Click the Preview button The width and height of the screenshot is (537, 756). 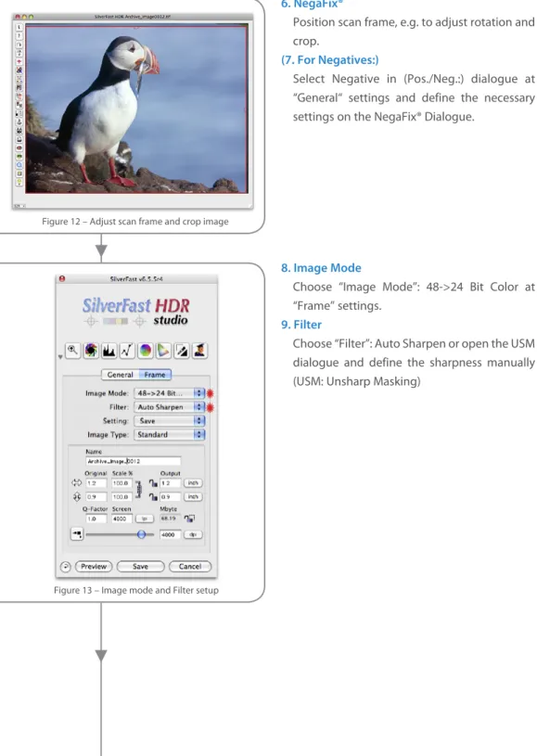(x=94, y=567)
